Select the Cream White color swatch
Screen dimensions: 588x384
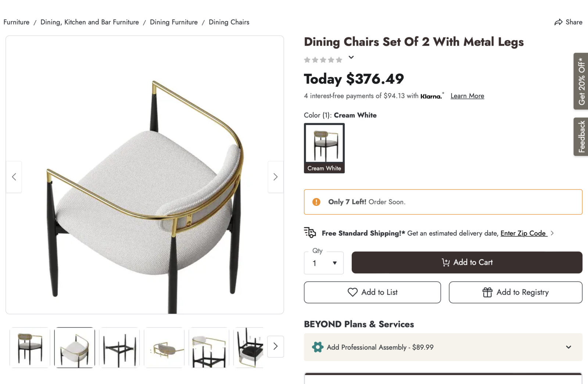pos(324,148)
